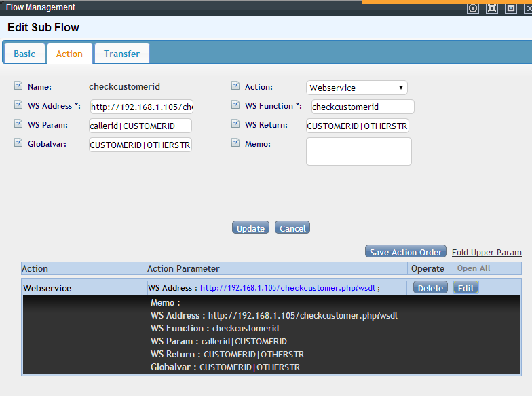Click the help icon beside WS Return

tap(235, 124)
